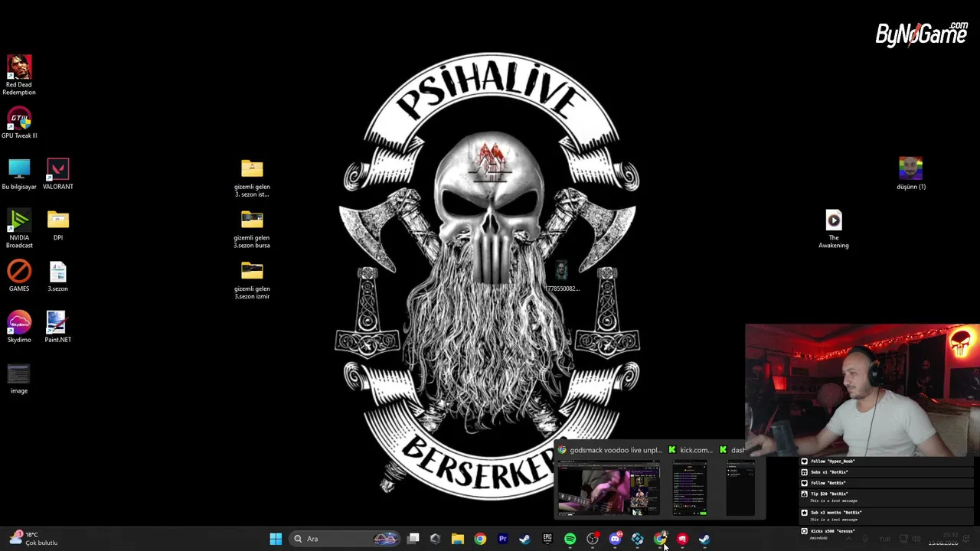Viewport: 980px width, 551px height.
Task: Open Task View from the taskbar
Action: tap(413, 539)
